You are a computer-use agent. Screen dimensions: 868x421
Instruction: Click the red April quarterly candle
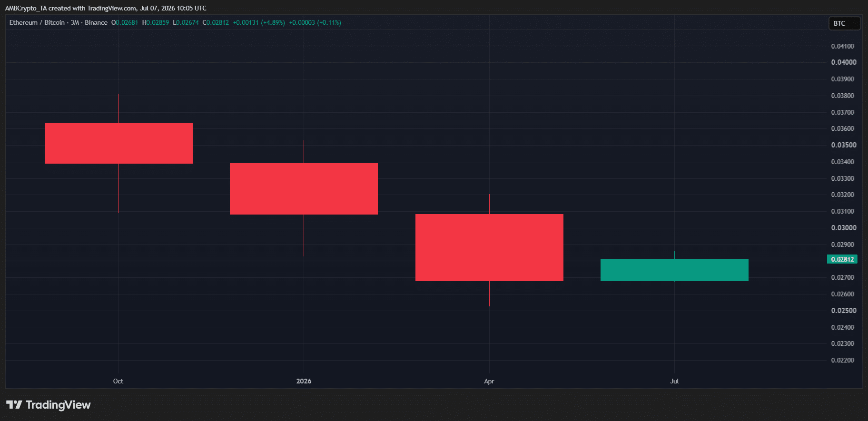click(x=489, y=247)
